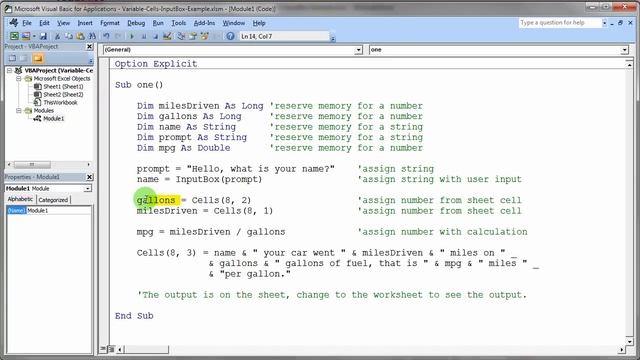Select Sheet1 (Sheet1) in the project tree
Viewport: 640px width, 360px height.
point(63,87)
